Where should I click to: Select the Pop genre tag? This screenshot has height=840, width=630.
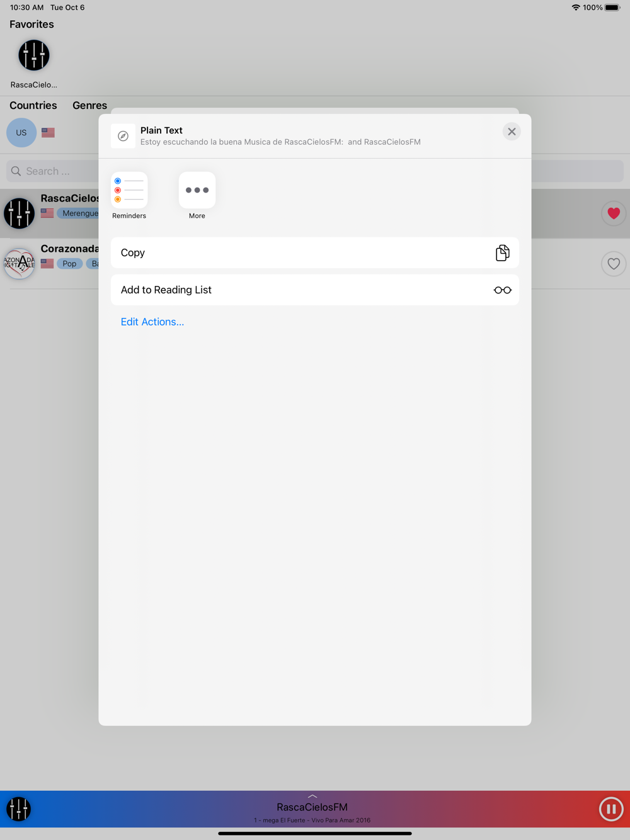click(69, 264)
